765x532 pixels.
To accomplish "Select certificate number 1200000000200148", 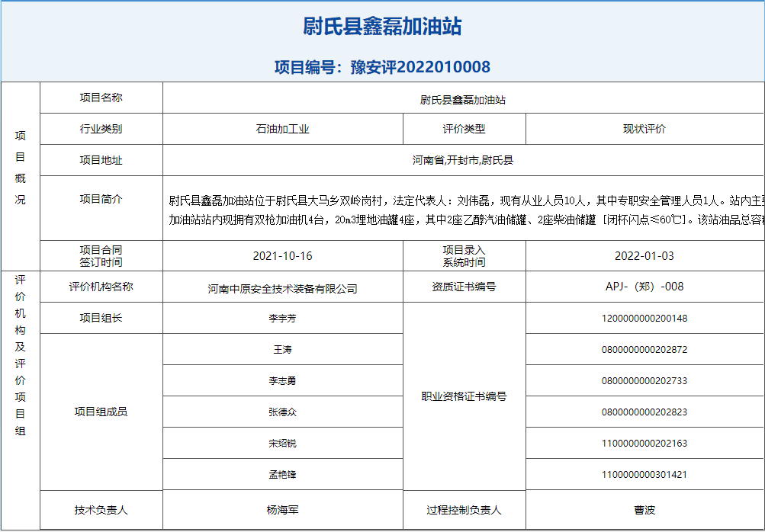I will point(644,319).
